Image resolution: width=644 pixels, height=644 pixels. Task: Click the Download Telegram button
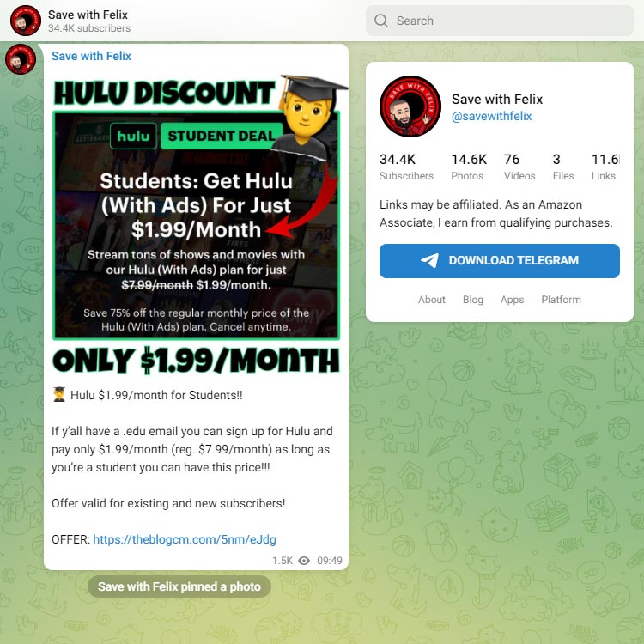(500, 261)
